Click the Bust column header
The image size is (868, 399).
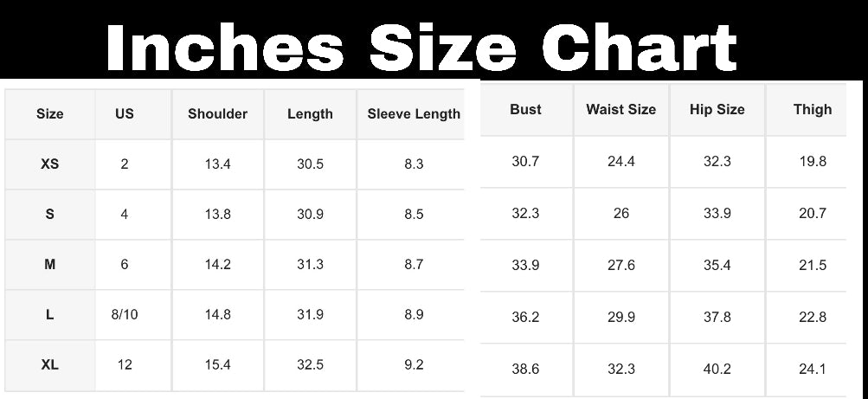click(525, 110)
